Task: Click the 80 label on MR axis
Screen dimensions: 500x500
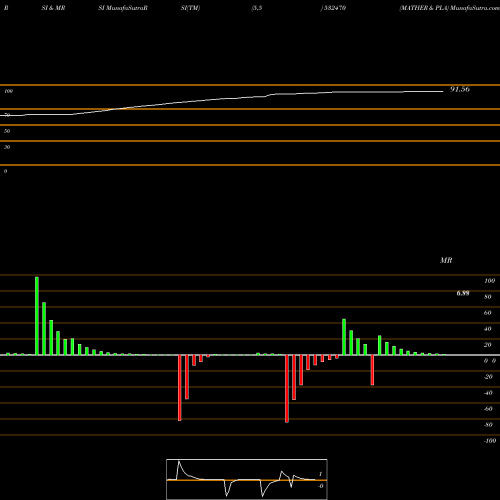Action: point(488,297)
